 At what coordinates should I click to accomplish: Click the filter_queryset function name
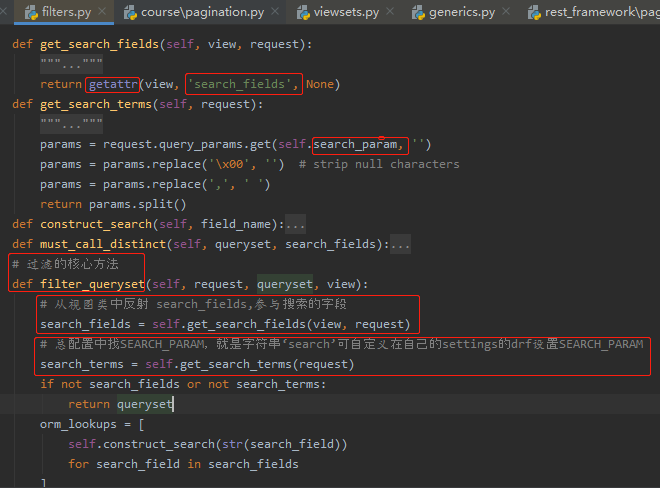92,284
